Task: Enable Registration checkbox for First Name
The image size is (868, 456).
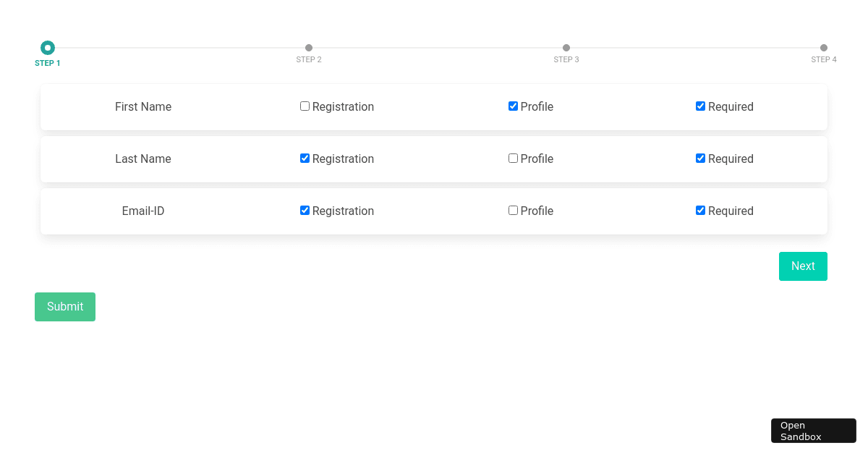Action: 305,106
